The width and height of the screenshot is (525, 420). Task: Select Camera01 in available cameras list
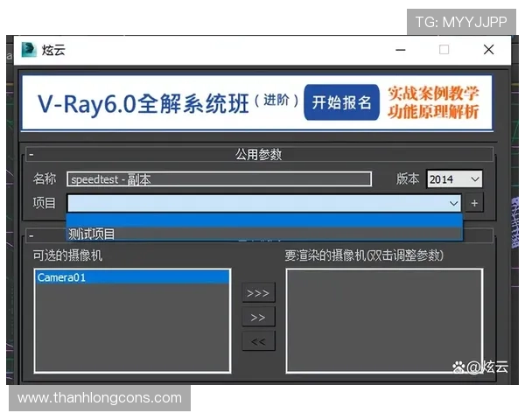[x=132, y=277]
